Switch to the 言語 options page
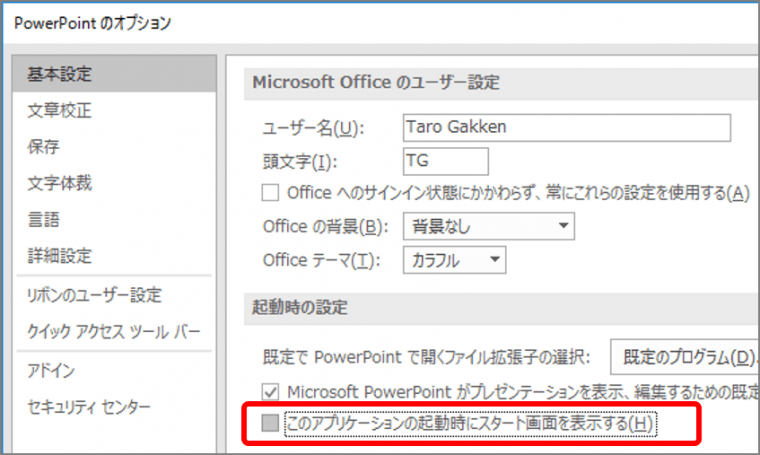Viewport: 760px width, 455px height. 43,220
